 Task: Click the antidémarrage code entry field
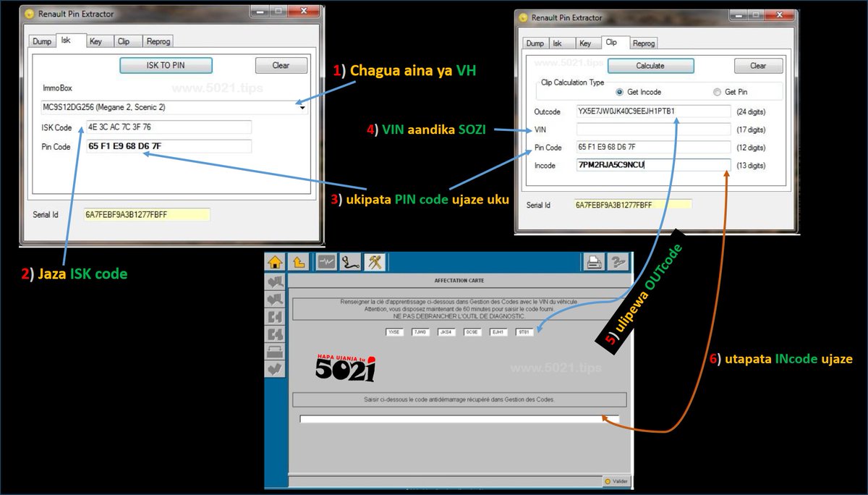(x=459, y=419)
